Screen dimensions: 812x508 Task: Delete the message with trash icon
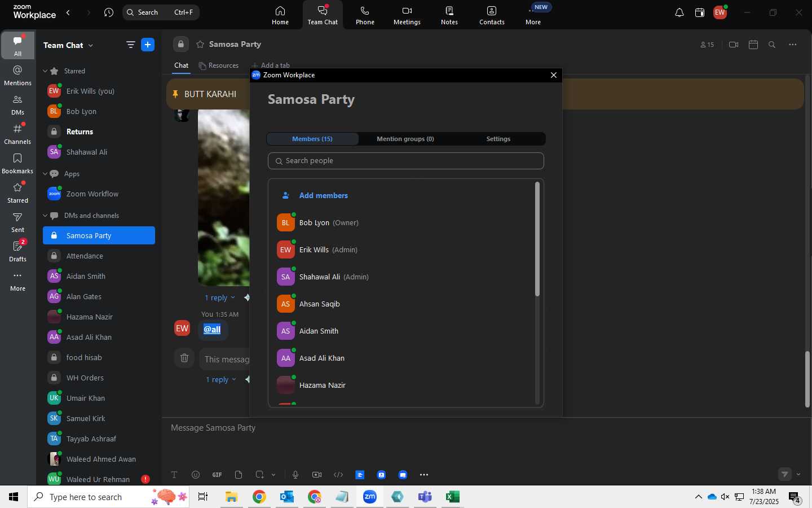pyautogui.click(x=184, y=358)
